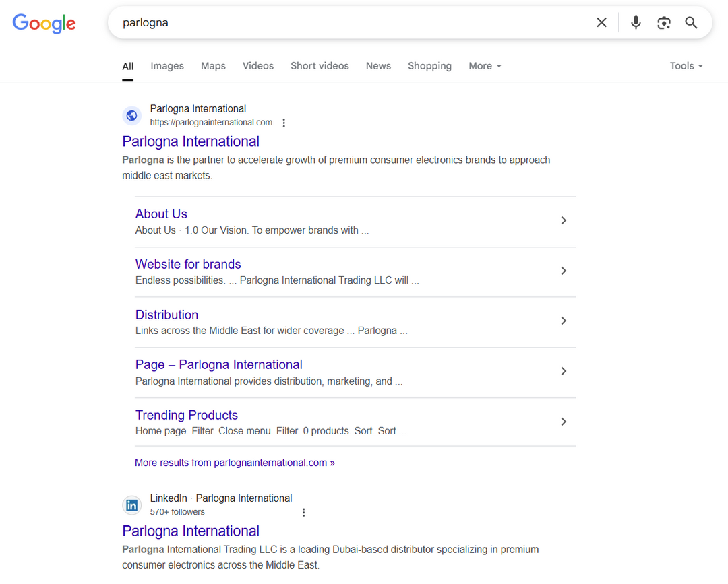Submit search with the magnifying glass icon

click(x=691, y=22)
